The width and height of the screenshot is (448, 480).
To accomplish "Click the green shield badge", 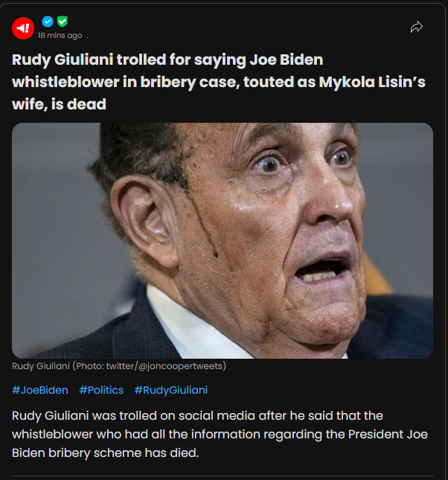I will 62,22.
